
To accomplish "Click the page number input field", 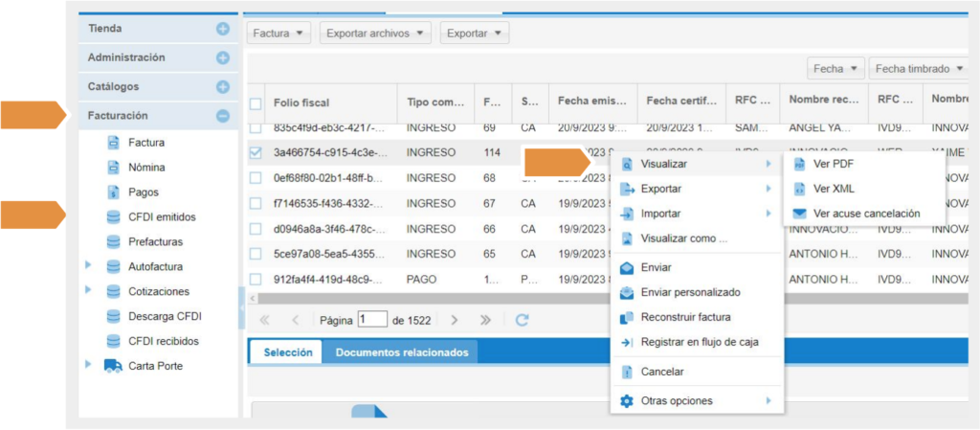I will (371, 320).
